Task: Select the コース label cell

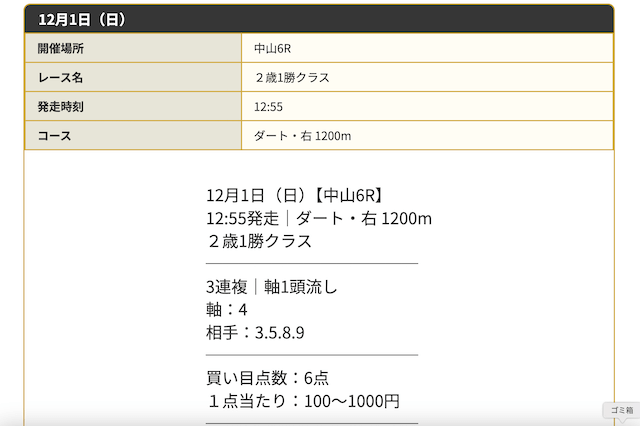Action: (133, 135)
